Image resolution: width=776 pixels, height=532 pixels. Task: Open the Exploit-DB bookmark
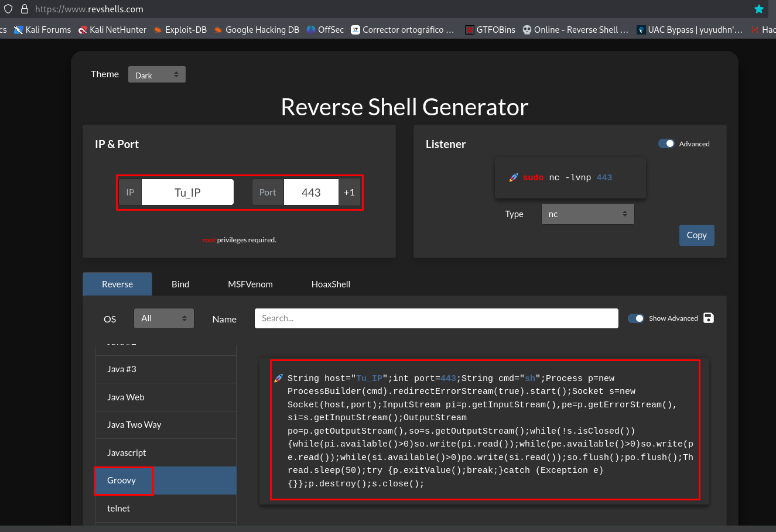pyautogui.click(x=180, y=29)
